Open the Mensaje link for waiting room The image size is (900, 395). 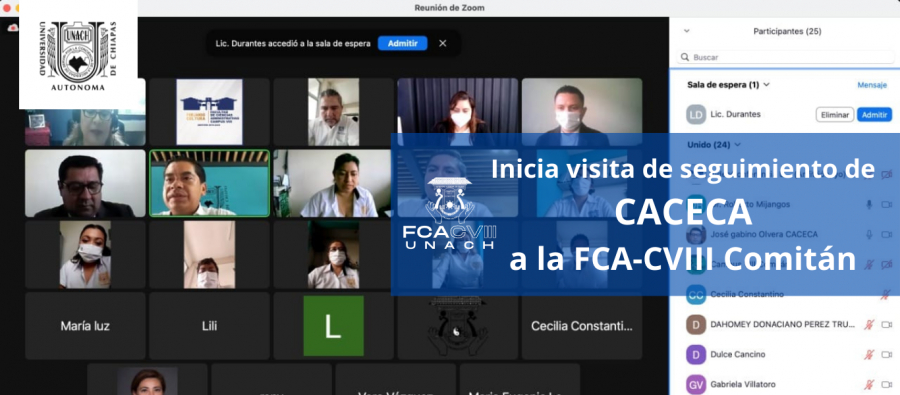pyautogui.click(x=872, y=85)
